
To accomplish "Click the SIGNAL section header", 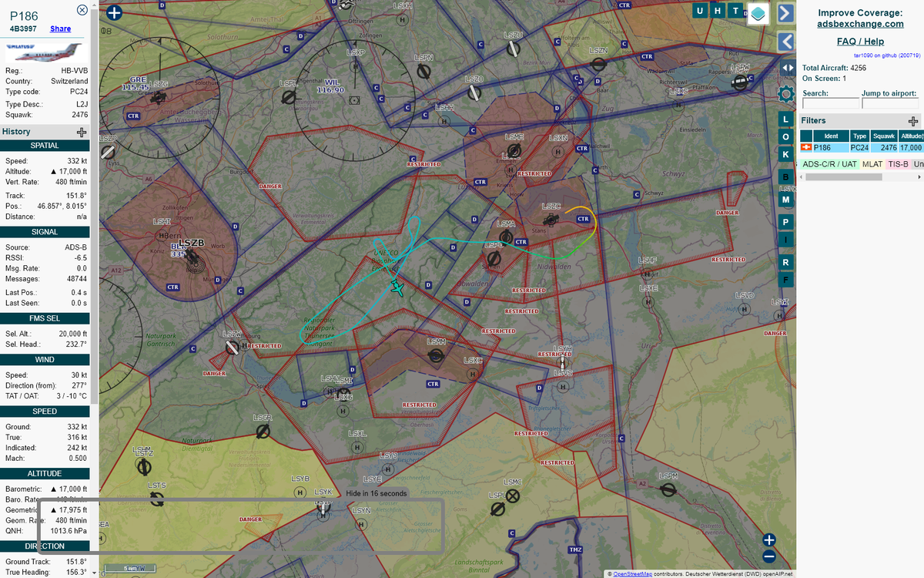I will [45, 232].
